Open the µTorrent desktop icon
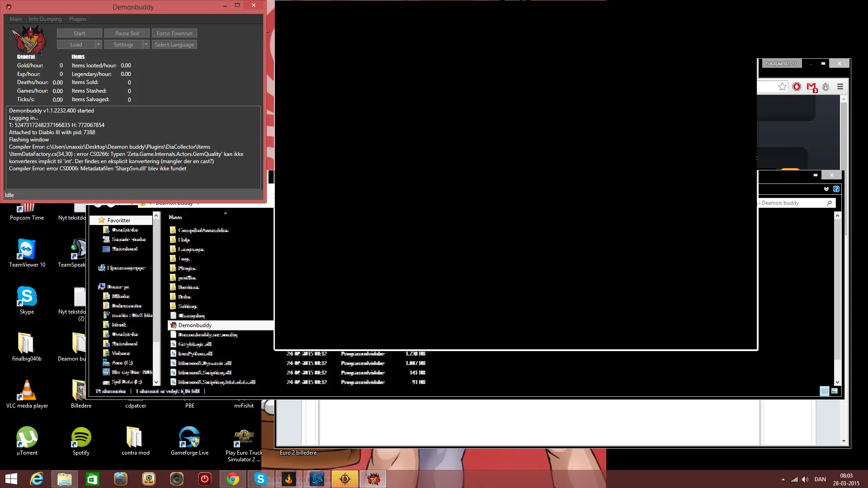The image size is (868, 488). (x=27, y=441)
